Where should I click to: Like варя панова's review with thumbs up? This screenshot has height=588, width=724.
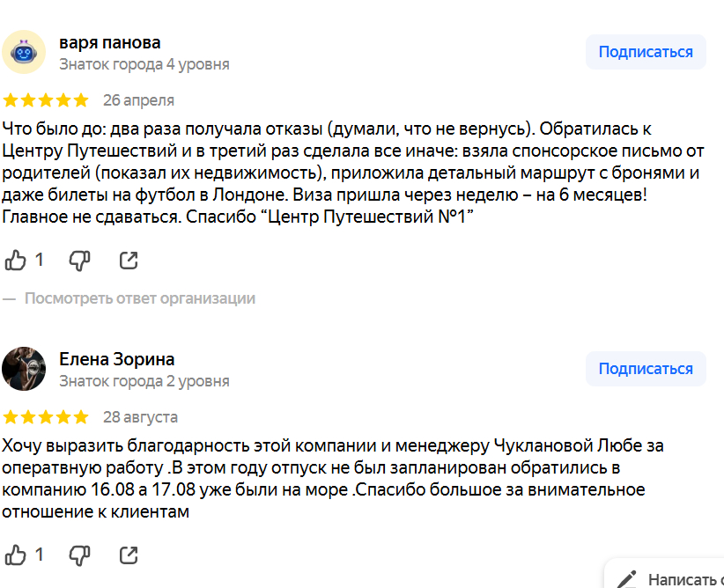point(16,261)
